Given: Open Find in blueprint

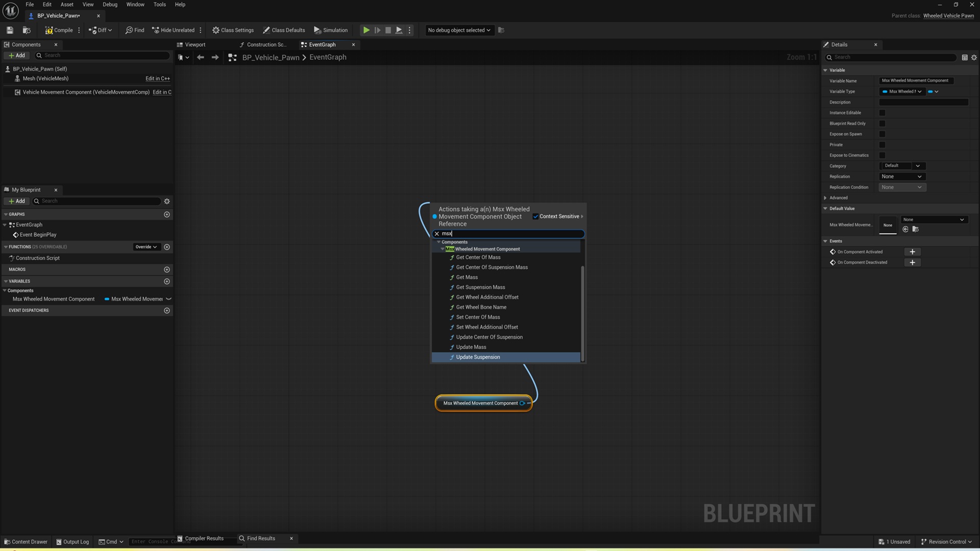Looking at the screenshot, I should click(x=135, y=30).
